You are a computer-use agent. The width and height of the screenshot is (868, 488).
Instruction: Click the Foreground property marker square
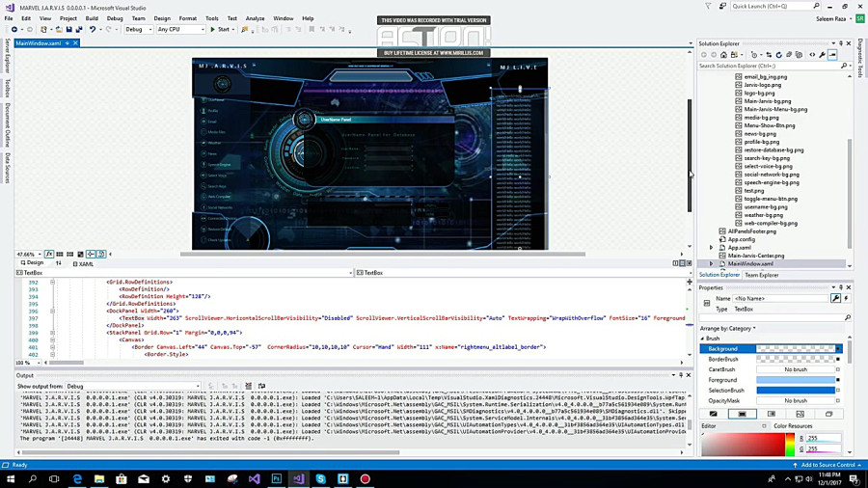pyautogui.click(x=838, y=380)
